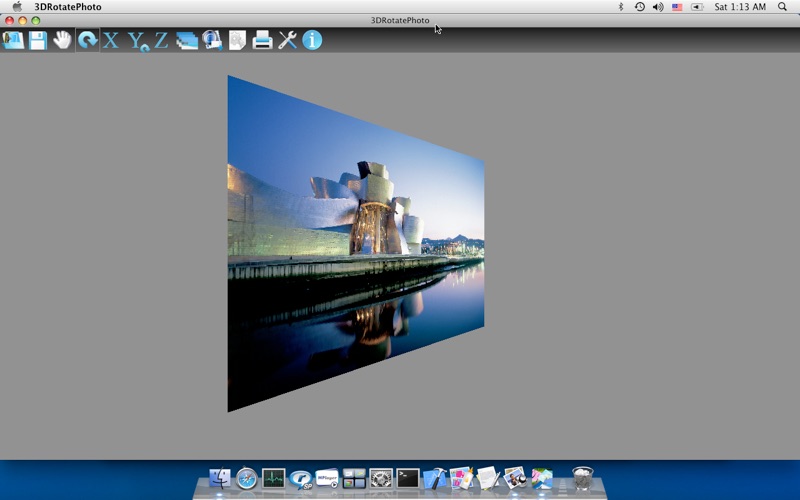Open System Preferences gear in Dock
The image size is (800, 500).
(x=381, y=479)
